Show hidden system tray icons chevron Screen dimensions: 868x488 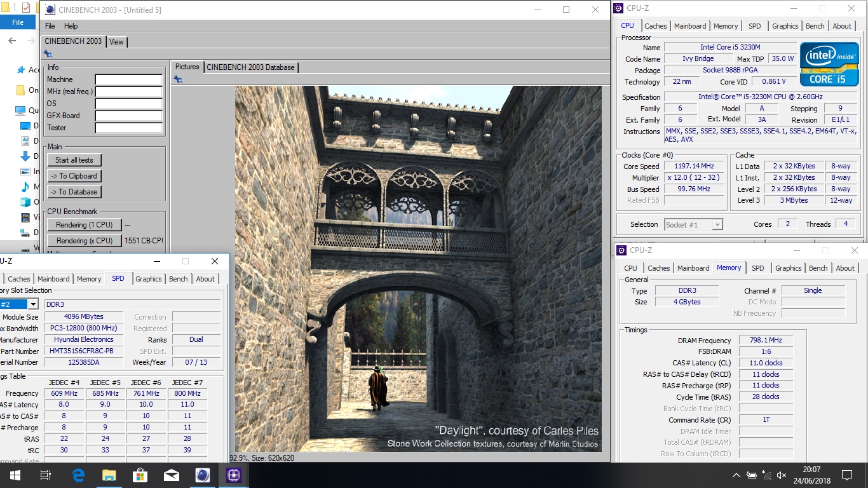[x=736, y=475]
